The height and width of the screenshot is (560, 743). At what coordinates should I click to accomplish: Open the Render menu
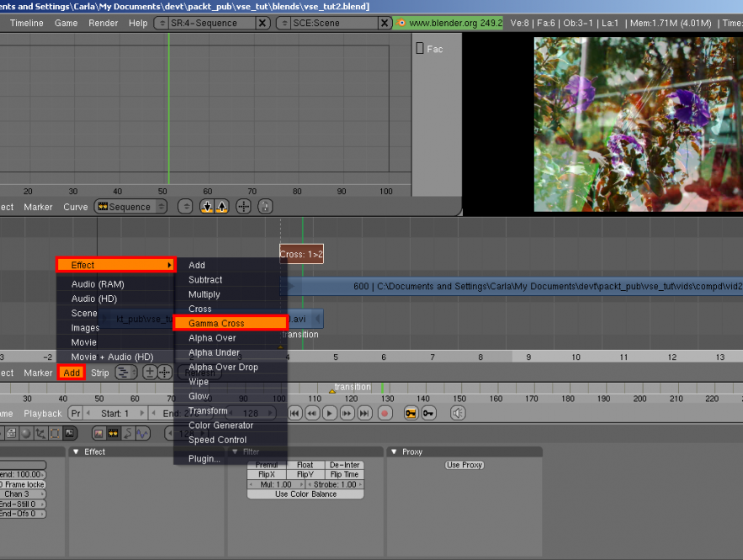[x=103, y=23]
